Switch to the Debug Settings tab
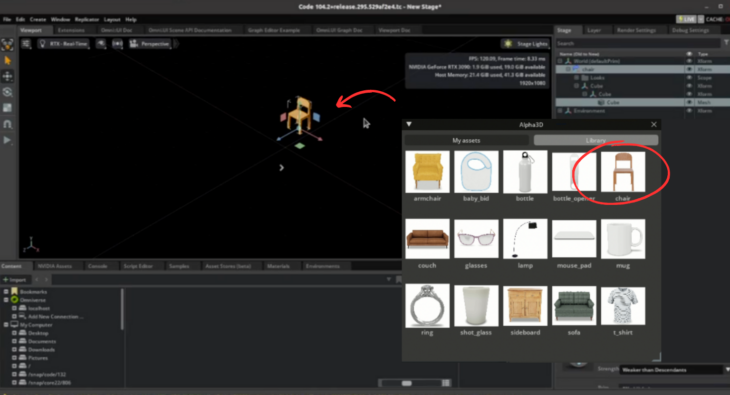The width and height of the screenshot is (730, 395). click(690, 30)
